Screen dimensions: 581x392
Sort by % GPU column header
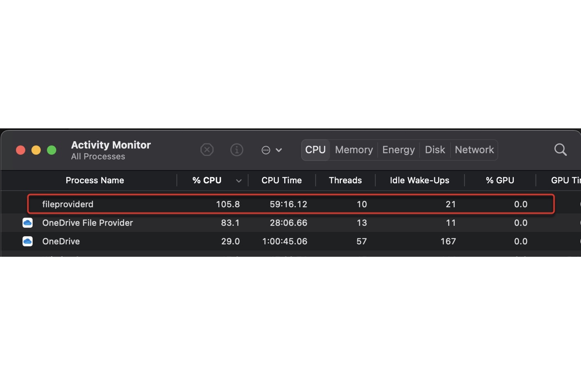tap(500, 180)
